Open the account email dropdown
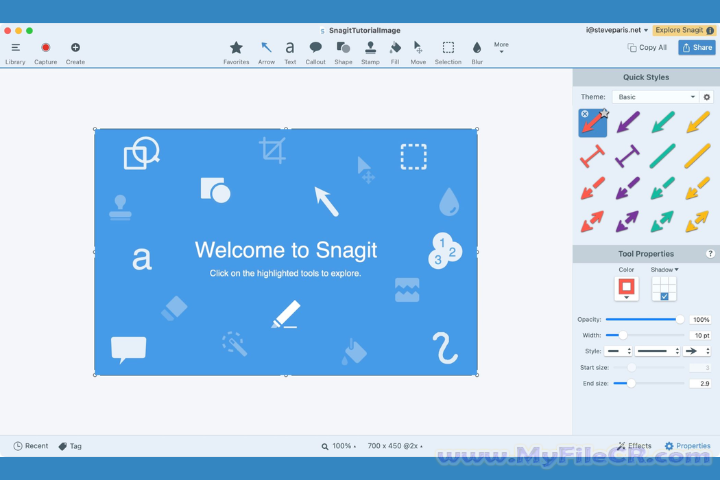Viewport: 720px width, 480px height. click(617, 30)
